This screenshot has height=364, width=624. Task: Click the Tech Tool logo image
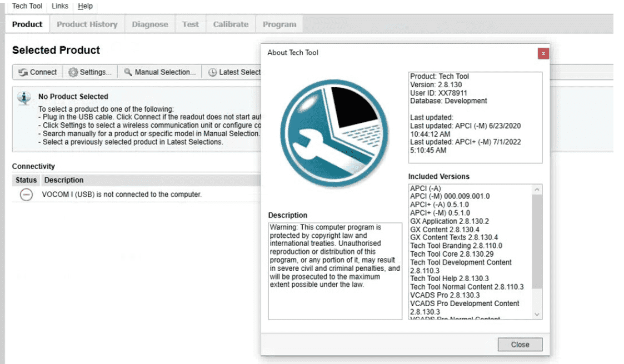coord(335,133)
